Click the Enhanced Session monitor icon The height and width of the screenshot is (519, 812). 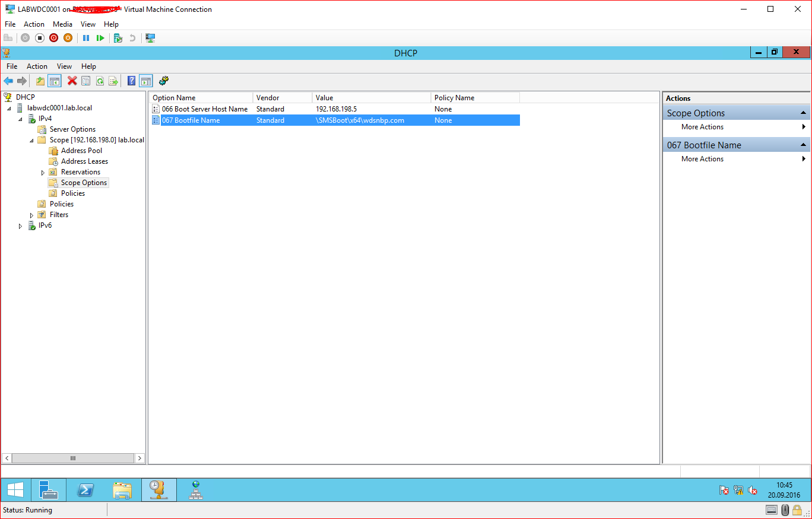click(x=150, y=38)
